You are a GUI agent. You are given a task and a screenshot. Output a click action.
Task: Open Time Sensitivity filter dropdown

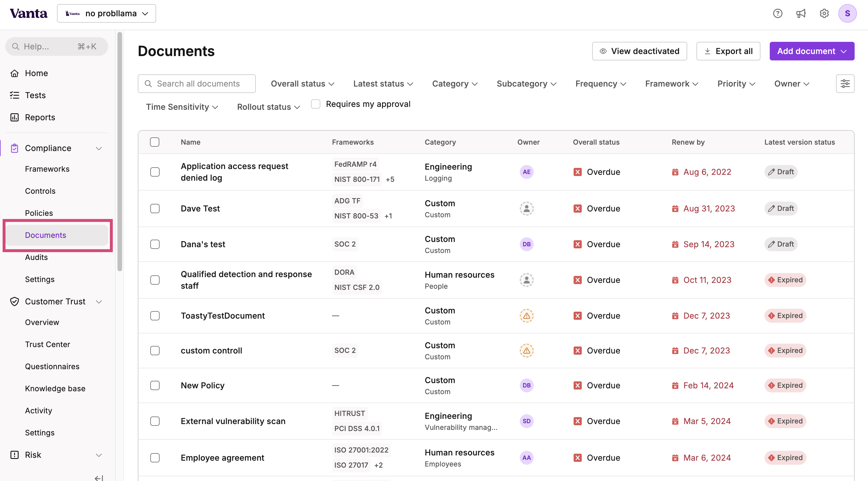182,107
